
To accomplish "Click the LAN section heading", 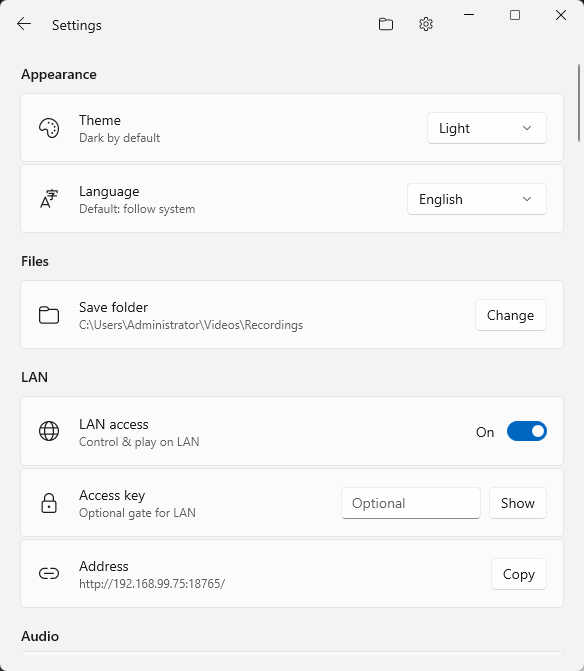I will 34,377.
